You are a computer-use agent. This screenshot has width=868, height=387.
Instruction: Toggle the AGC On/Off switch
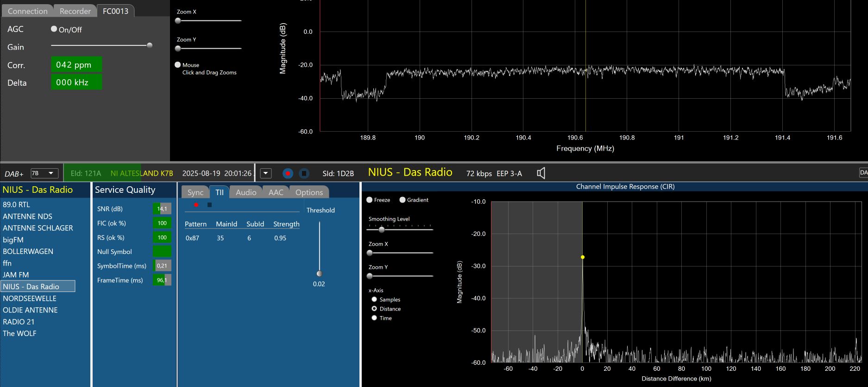pyautogui.click(x=54, y=29)
